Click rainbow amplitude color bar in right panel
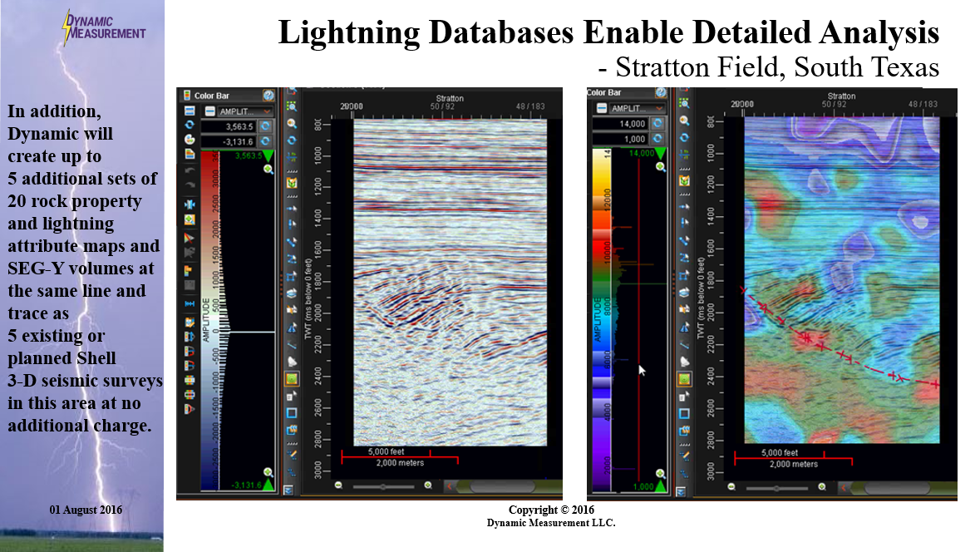 pos(602,319)
